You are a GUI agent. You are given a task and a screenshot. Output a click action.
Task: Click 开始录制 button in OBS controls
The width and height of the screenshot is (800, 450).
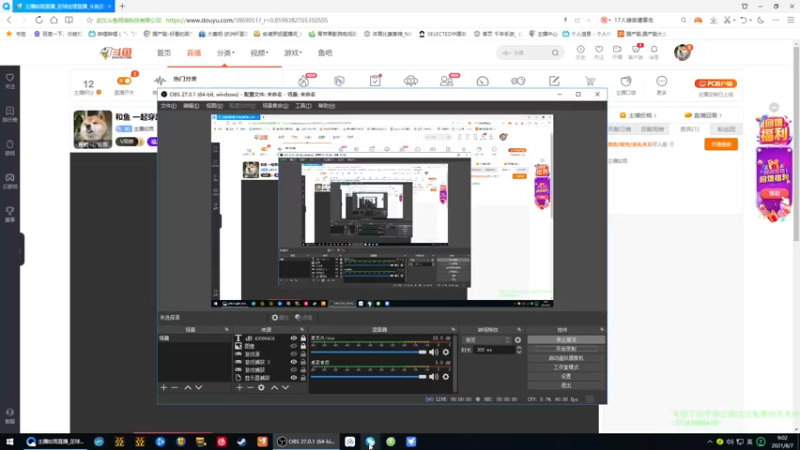pos(566,349)
